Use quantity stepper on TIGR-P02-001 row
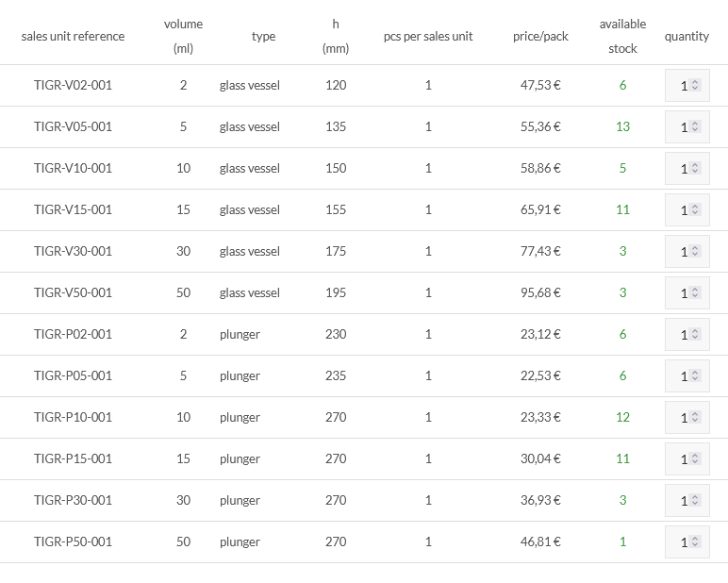 click(695, 335)
